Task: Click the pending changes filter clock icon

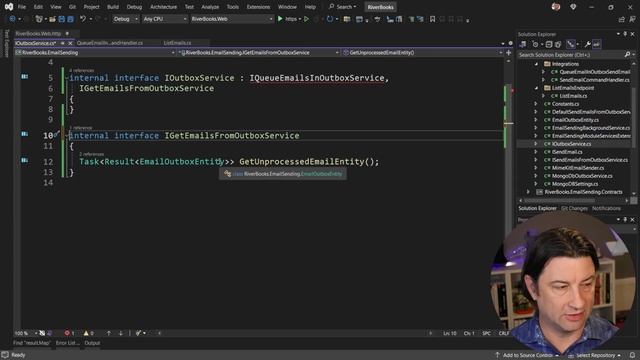Action: click(535, 44)
